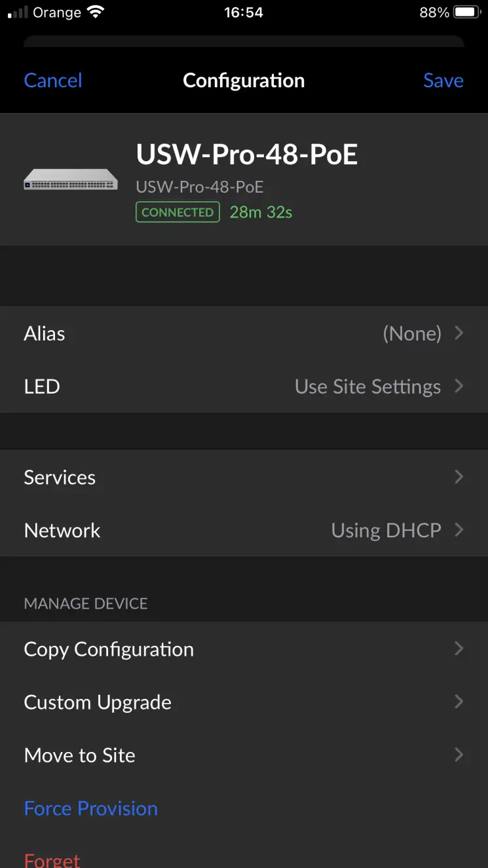Tap the Copy Configuration chevron

pyautogui.click(x=459, y=649)
